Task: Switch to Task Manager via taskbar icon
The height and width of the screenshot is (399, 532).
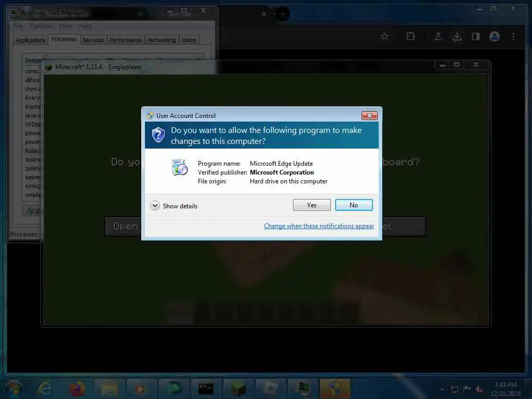Action: pos(303,389)
